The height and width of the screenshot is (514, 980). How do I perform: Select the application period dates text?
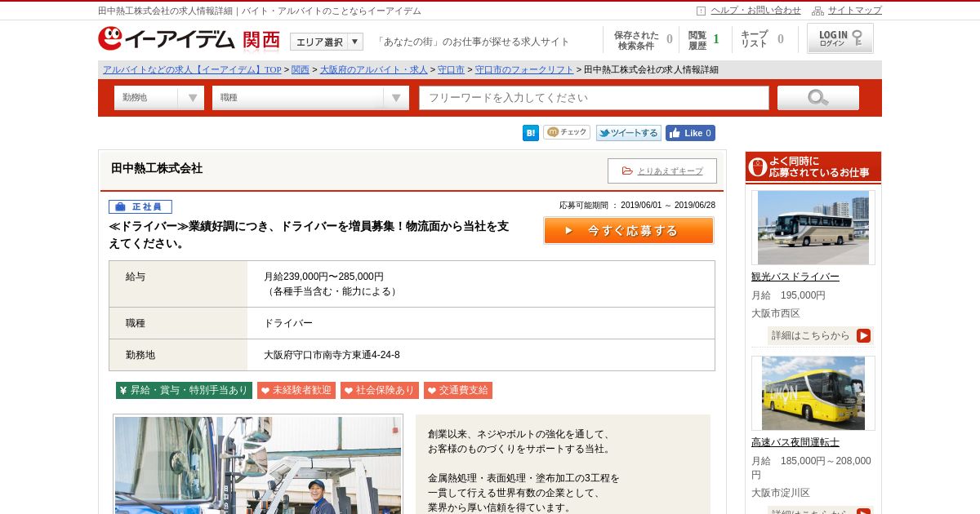(668, 206)
